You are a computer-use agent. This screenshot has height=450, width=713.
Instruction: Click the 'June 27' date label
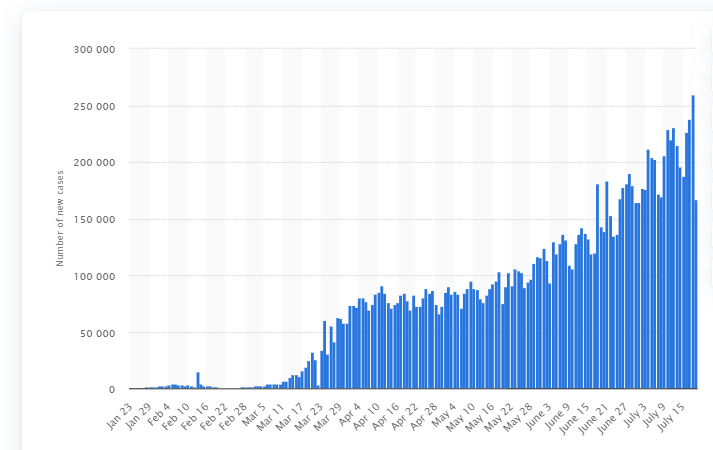(x=613, y=418)
